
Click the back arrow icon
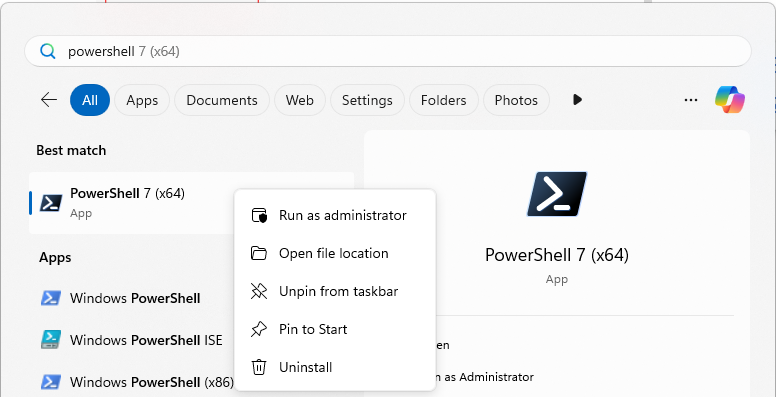tap(49, 100)
